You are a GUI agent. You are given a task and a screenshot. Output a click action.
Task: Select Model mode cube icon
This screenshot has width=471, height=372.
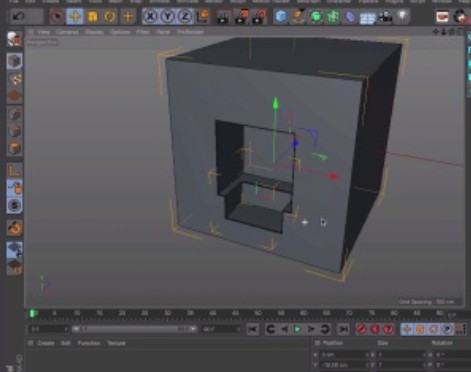pos(14,61)
